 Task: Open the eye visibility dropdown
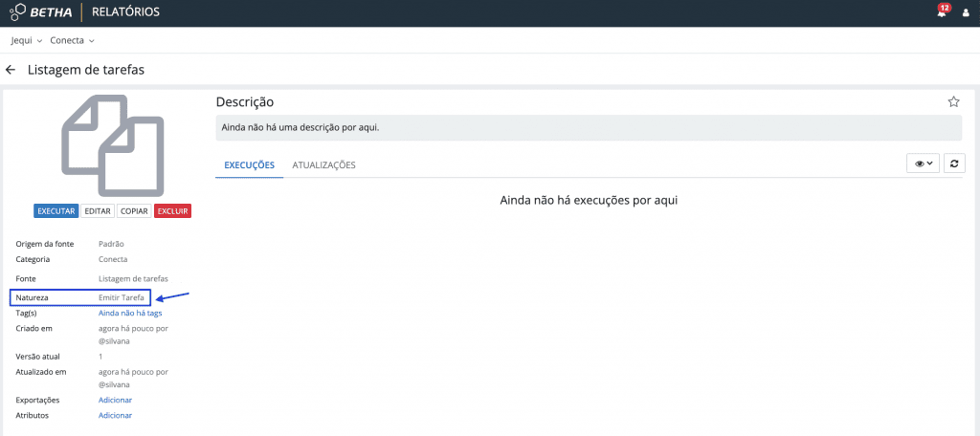pyautogui.click(x=923, y=163)
